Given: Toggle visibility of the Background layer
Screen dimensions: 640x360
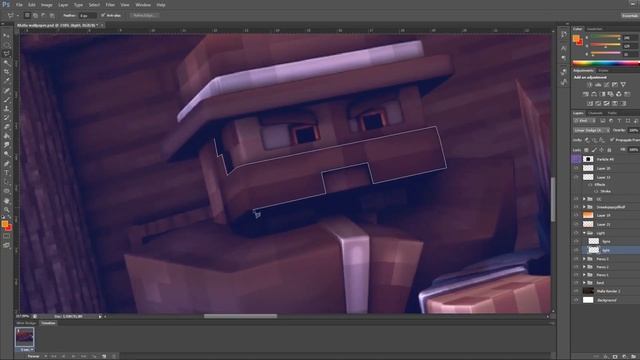Looking at the screenshot, I should click(x=576, y=300).
